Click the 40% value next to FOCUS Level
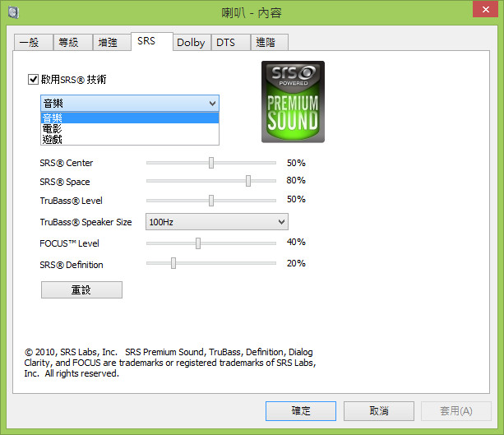 pyautogui.click(x=296, y=242)
